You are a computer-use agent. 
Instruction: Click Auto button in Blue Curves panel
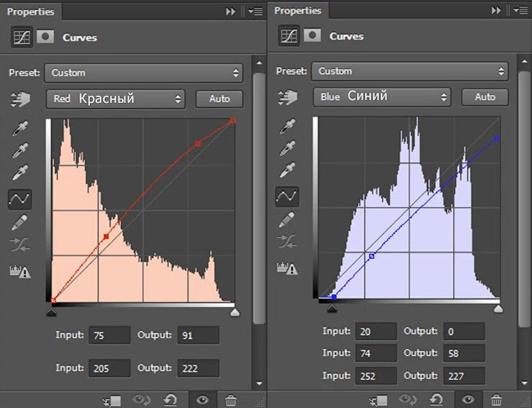pos(485,97)
